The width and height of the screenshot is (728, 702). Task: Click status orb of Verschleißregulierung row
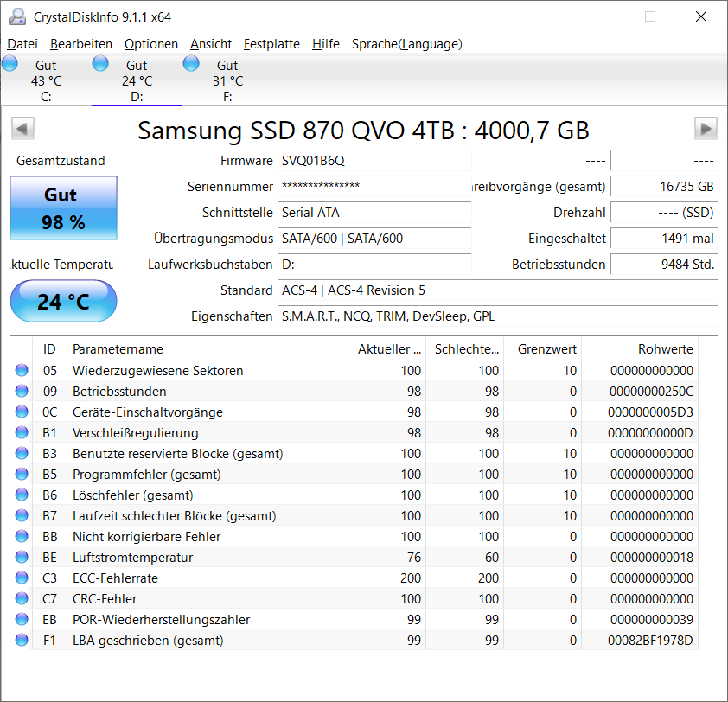[22, 433]
